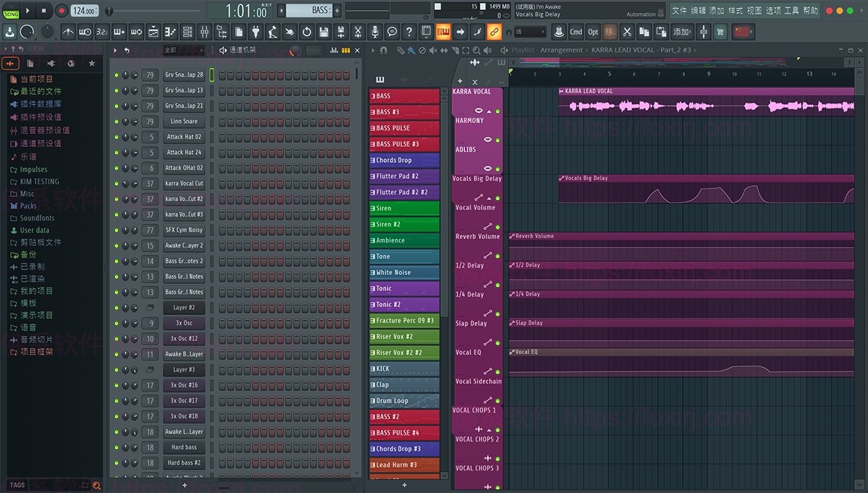
Task: Click the Cmd button in the toolbar
Action: [577, 32]
